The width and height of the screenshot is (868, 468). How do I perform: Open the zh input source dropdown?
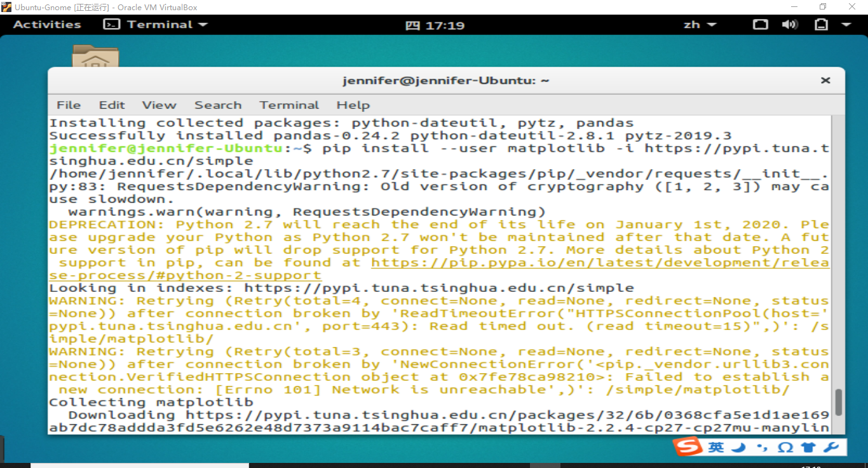click(700, 25)
